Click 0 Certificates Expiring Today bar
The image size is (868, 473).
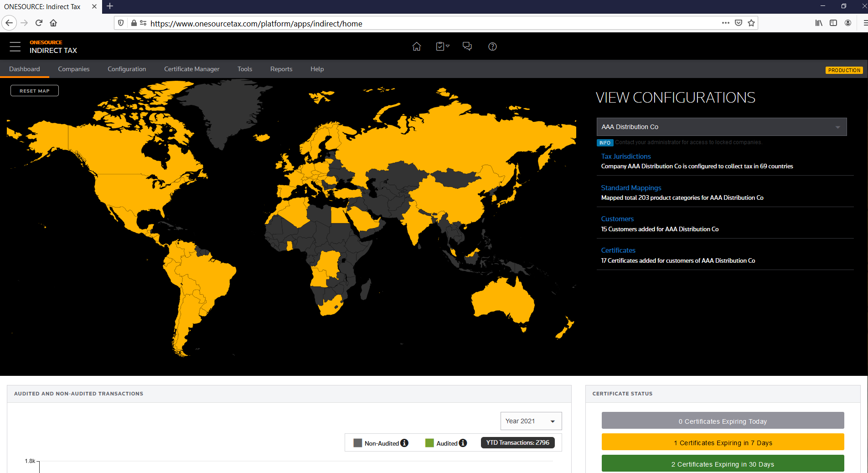click(723, 421)
